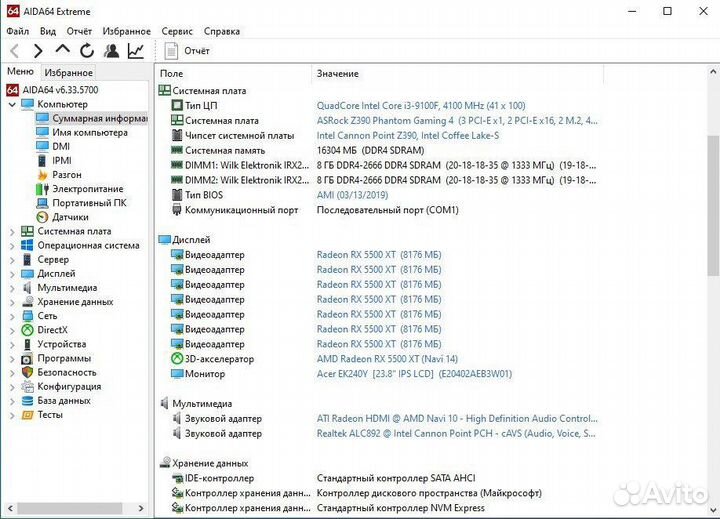Expand the Операционная система tree node

pos(12,246)
